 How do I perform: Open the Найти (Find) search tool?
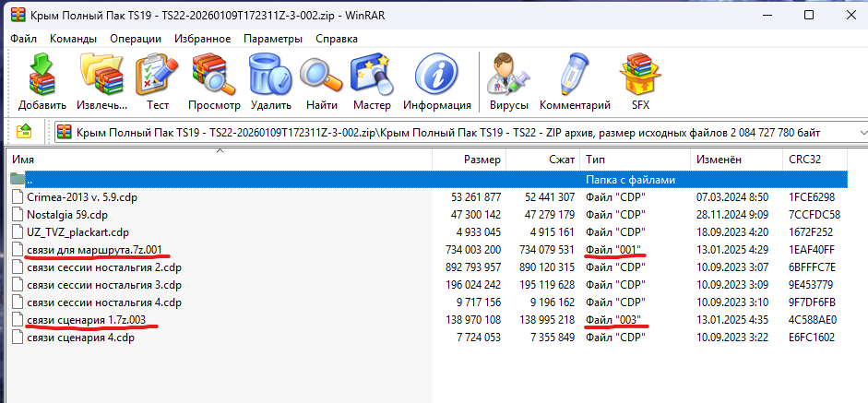coord(321,83)
